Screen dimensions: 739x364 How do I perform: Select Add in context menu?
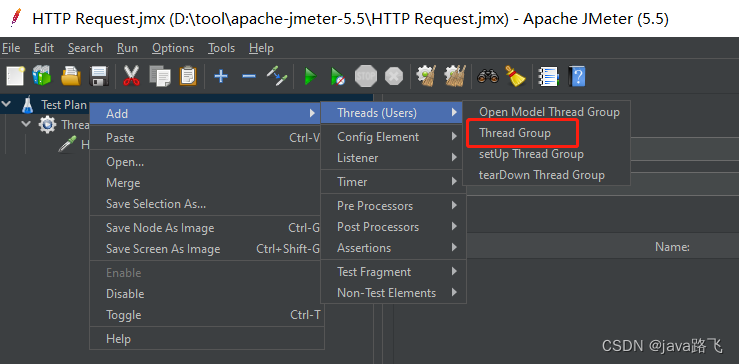(x=205, y=114)
